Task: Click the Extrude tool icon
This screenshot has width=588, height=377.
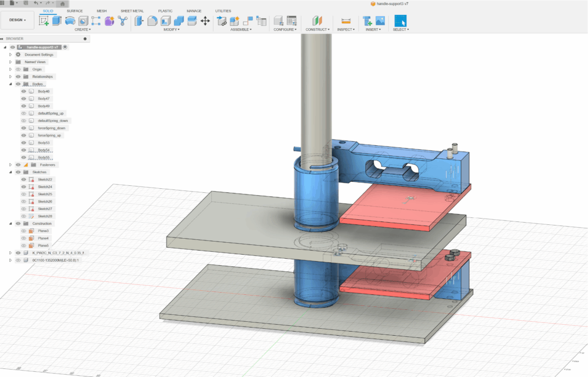Action: [x=56, y=21]
